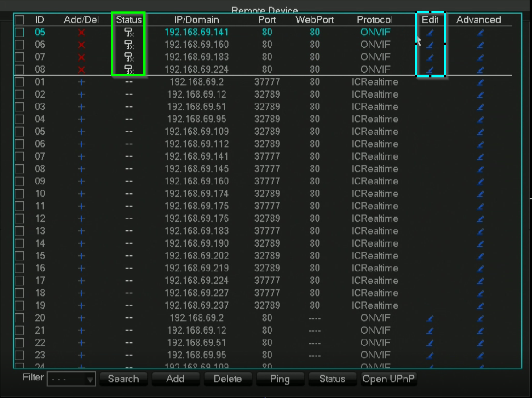This screenshot has width=532, height=398.
Task: Click the plus icon for ID 19
Action: 81,305
